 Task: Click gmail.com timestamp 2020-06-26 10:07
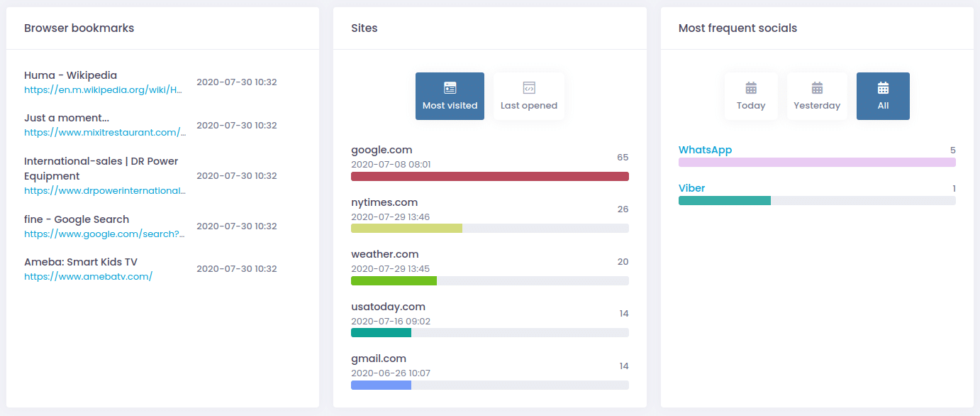pos(391,373)
